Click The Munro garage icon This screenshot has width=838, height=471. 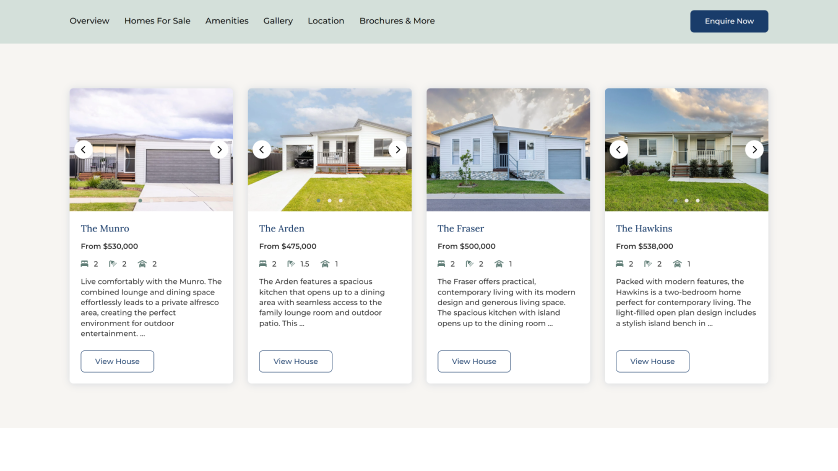point(142,264)
